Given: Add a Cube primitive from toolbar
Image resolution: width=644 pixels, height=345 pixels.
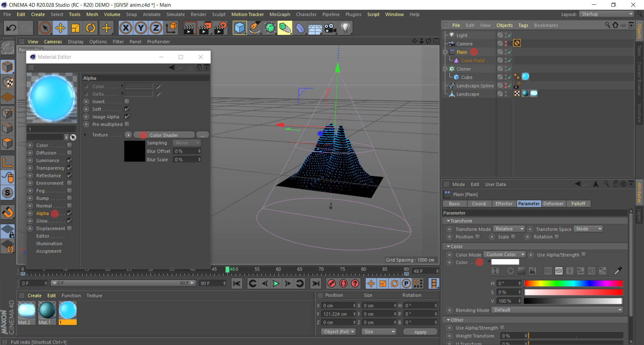Looking at the screenshot, I should (x=239, y=28).
